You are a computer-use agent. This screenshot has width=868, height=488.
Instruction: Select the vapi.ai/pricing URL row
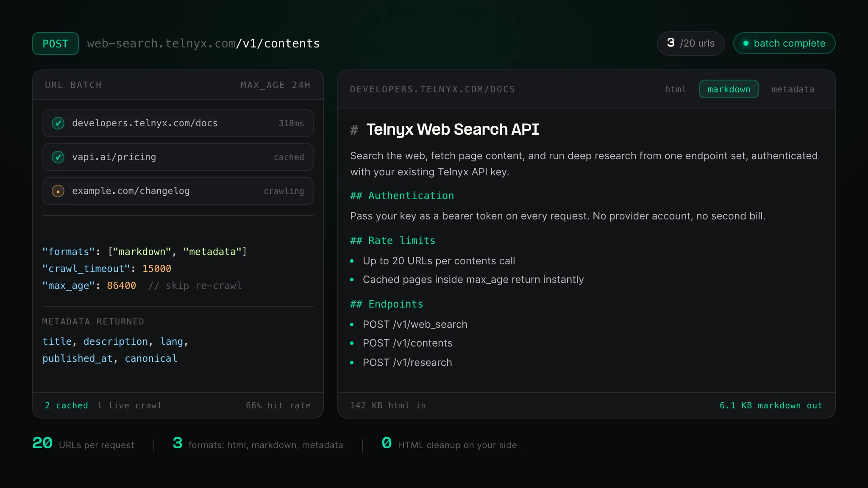tap(178, 157)
